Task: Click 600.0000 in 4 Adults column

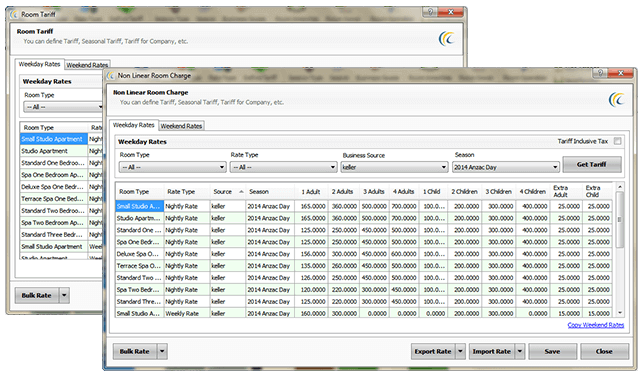Action: [x=403, y=254]
